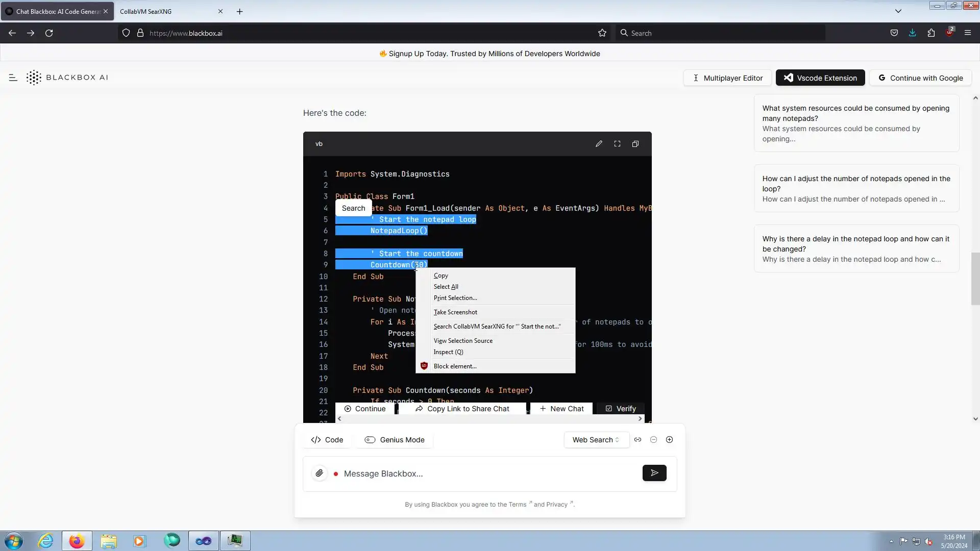Click the link icon next to Web Search
Screen dimensions: 980x551
pos(638,440)
